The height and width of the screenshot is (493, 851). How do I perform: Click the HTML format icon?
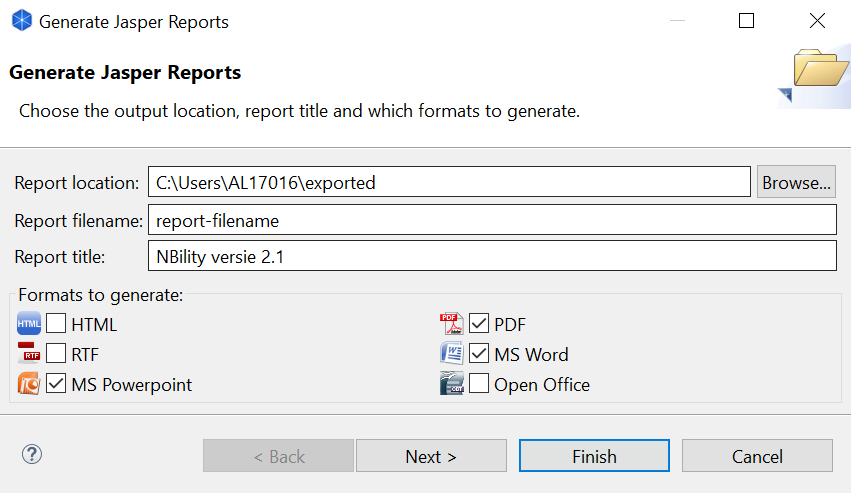[29, 324]
